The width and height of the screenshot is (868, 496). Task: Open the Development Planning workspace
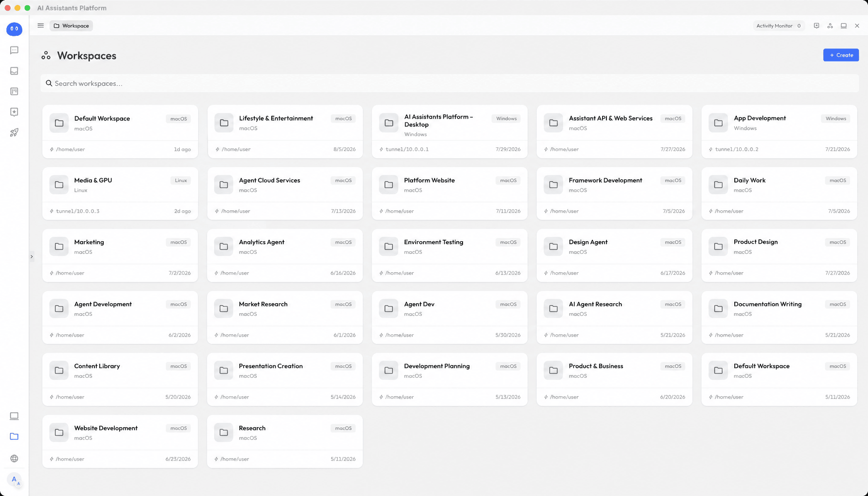point(449,380)
